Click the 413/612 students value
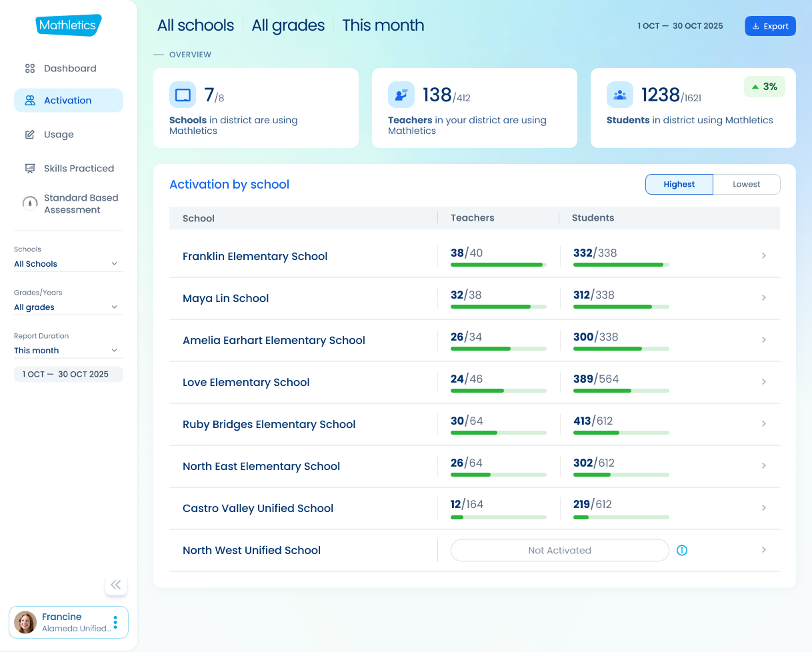812x652 pixels. coord(593,421)
